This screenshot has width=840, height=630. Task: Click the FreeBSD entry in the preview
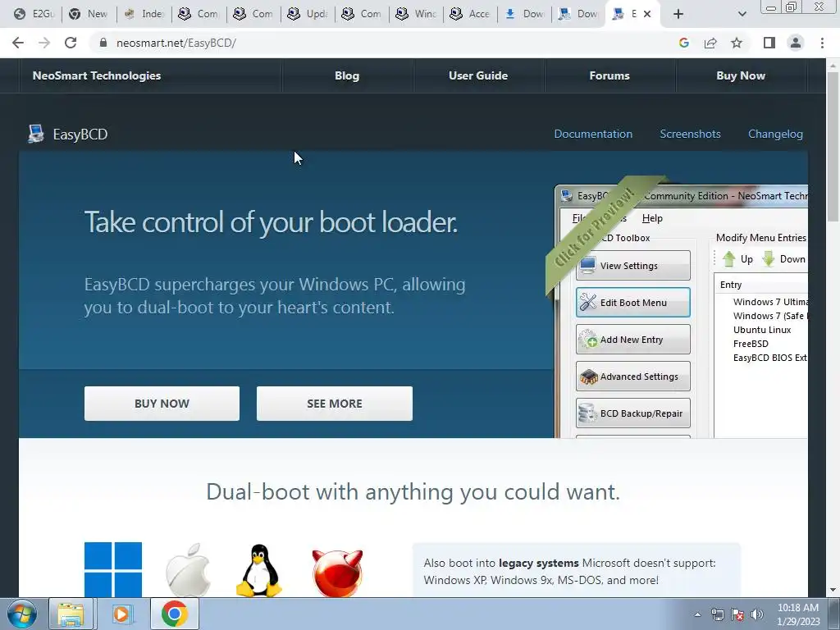(751, 344)
